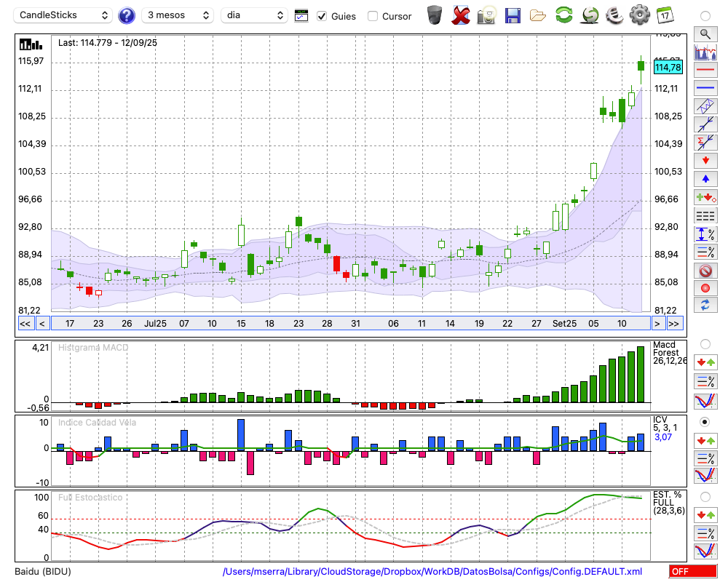Jump to chart end with >> button

pos(675,324)
